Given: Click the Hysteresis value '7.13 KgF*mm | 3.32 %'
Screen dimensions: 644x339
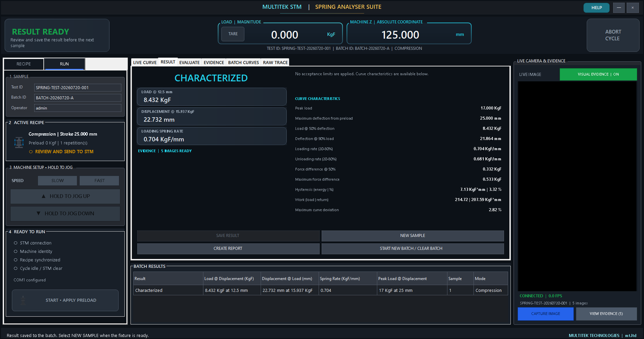Looking at the screenshot, I should [481, 190].
